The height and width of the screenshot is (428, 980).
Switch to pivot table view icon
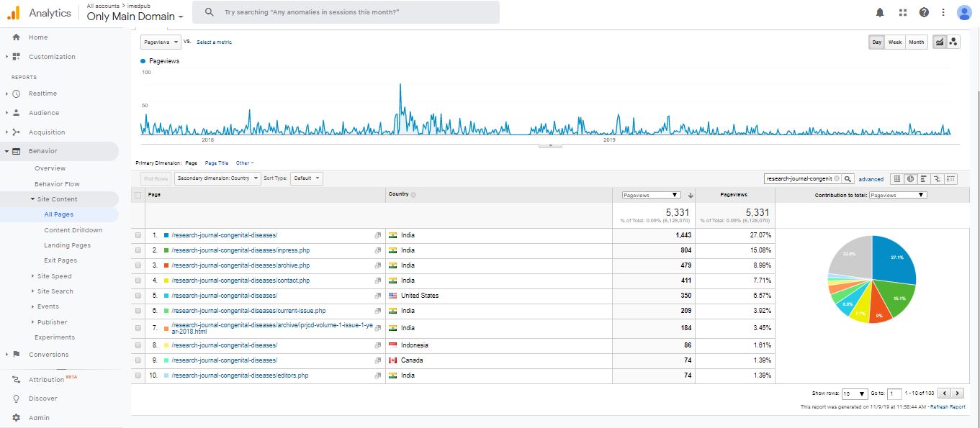pyautogui.click(x=950, y=178)
